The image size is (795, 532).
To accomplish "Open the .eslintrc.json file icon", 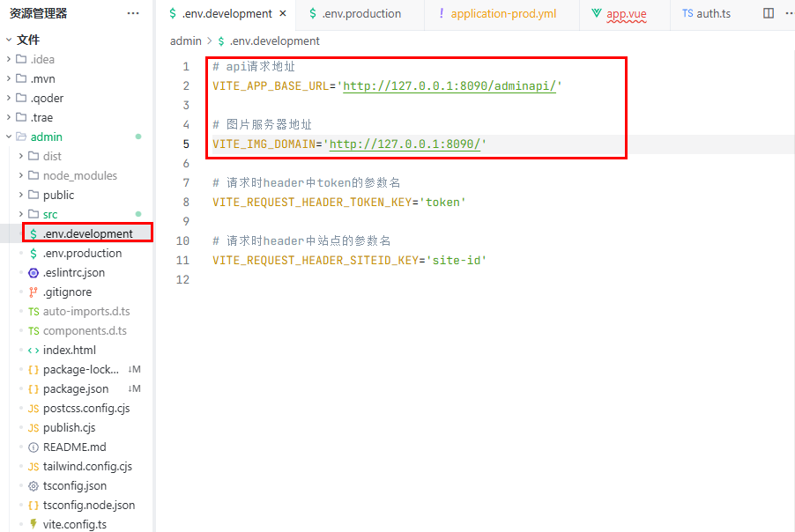I will click(33, 272).
